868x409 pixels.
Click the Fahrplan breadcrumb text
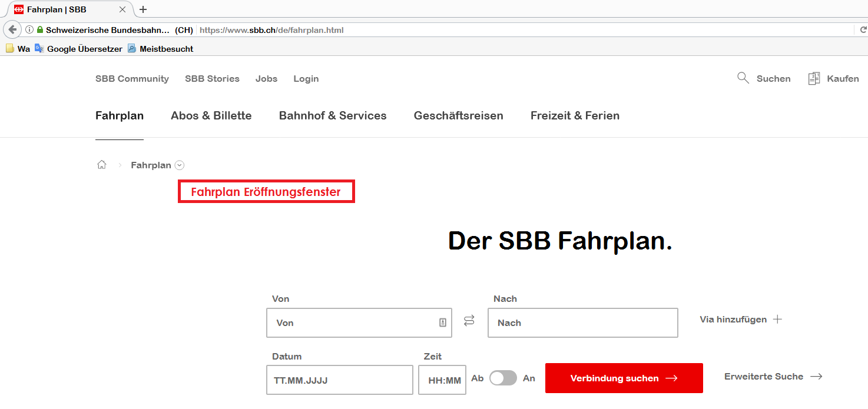tap(151, 165)
